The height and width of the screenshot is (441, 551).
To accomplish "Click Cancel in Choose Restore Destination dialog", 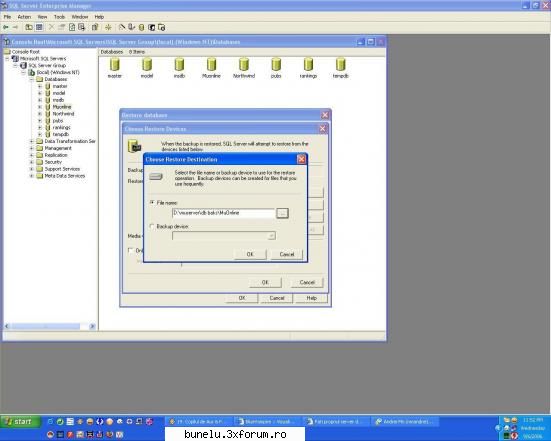I will pos(287,254).
